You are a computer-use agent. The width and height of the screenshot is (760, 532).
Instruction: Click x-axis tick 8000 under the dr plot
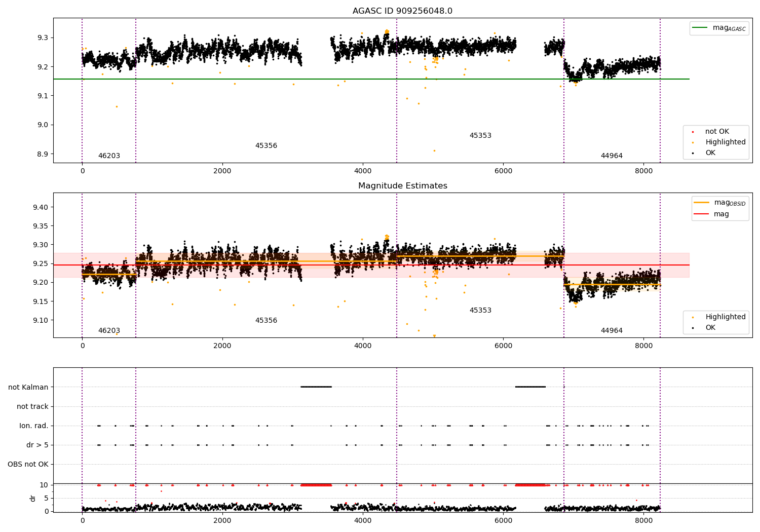click(x=643, y=521)
